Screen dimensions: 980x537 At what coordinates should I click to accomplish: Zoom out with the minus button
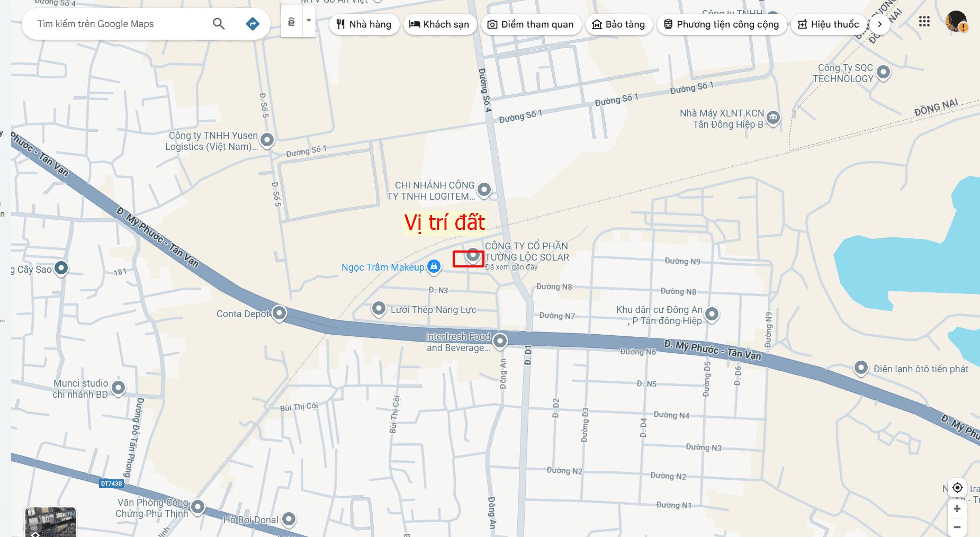[x=957, y=527]
